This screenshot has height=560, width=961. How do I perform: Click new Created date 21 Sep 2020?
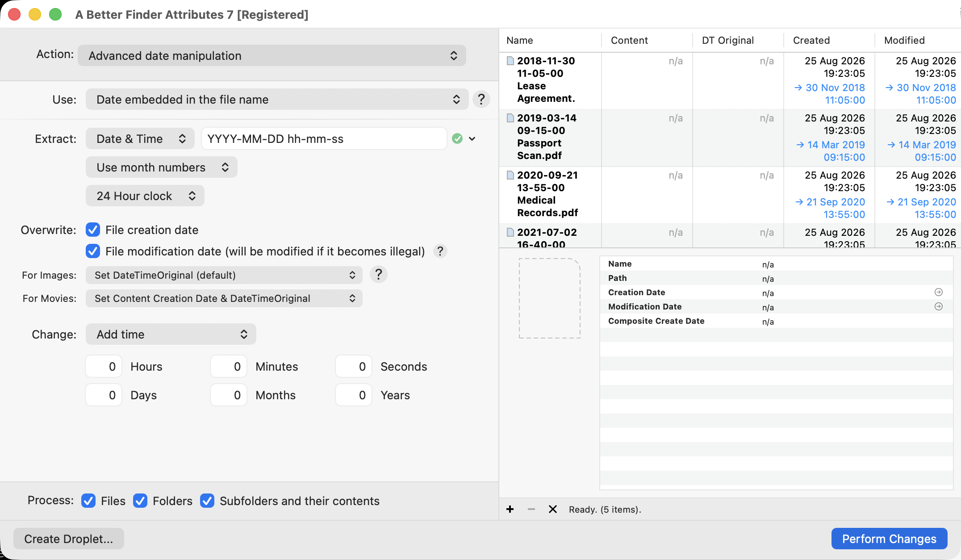[x=831, y=208]
